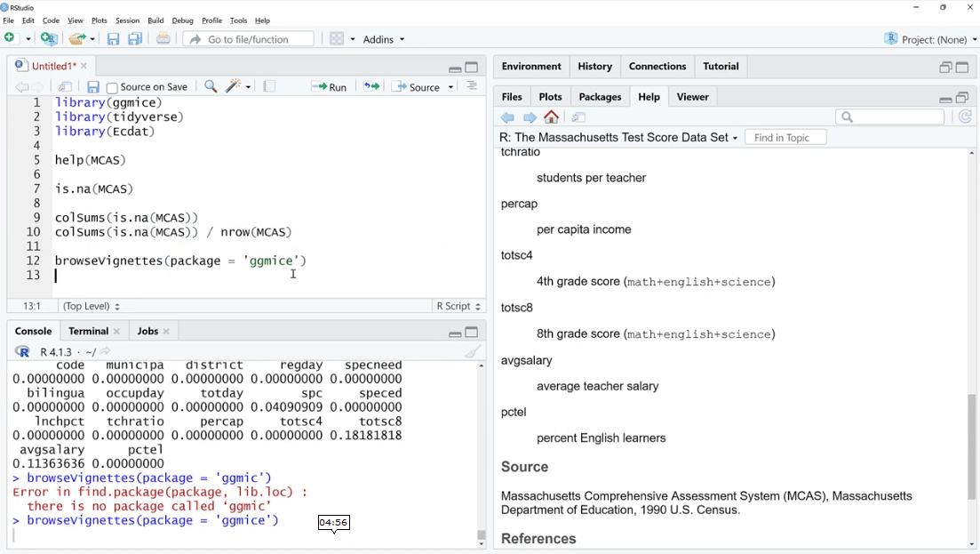Maximize the Environment pane
Screen dimensions: 980x554
[962, 68]
